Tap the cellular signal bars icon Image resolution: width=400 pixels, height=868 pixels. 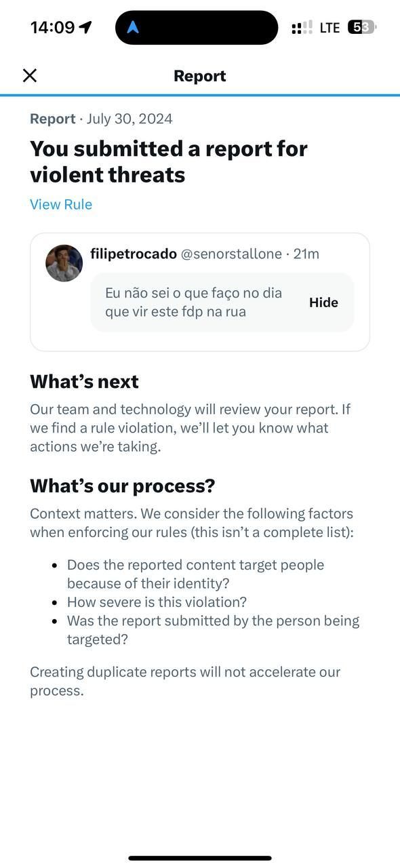click(302, 28)
